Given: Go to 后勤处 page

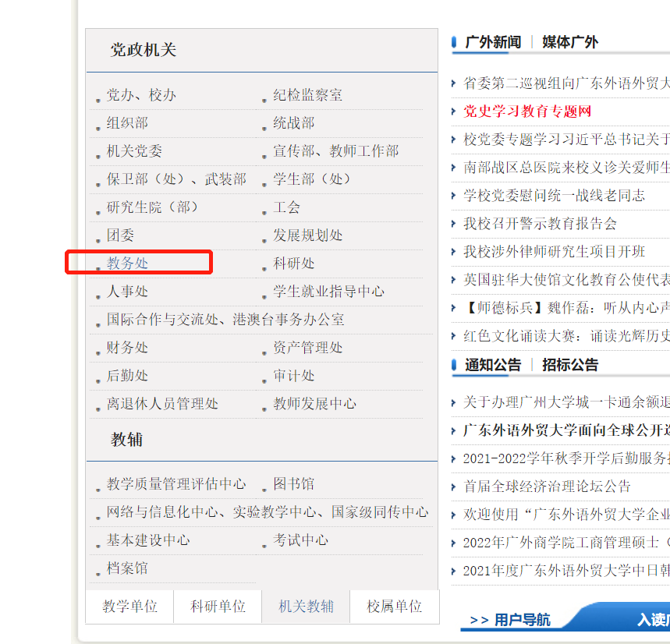Looking at the screenshot, I should 127,376.
